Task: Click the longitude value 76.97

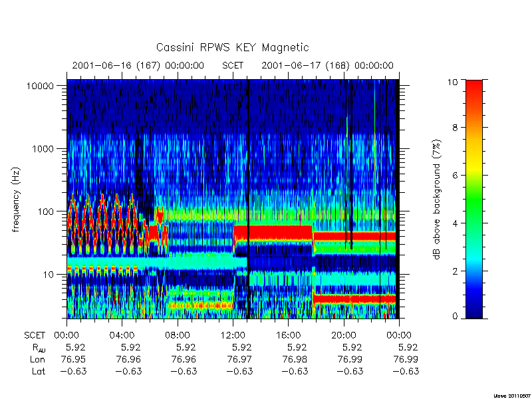Action: (239, 359)
